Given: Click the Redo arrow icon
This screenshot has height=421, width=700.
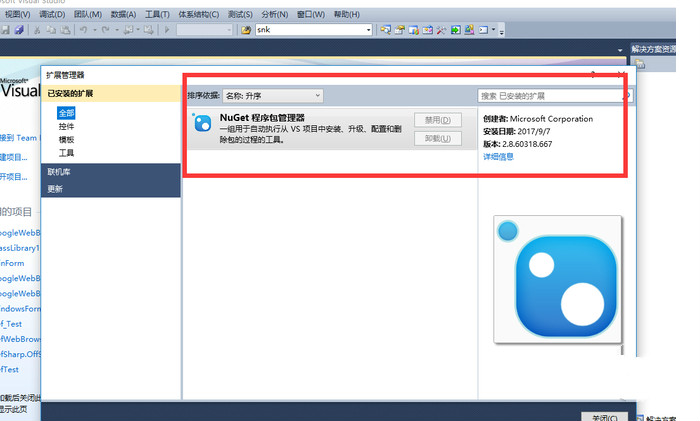Looking at the screenshot, I should 105,30.
